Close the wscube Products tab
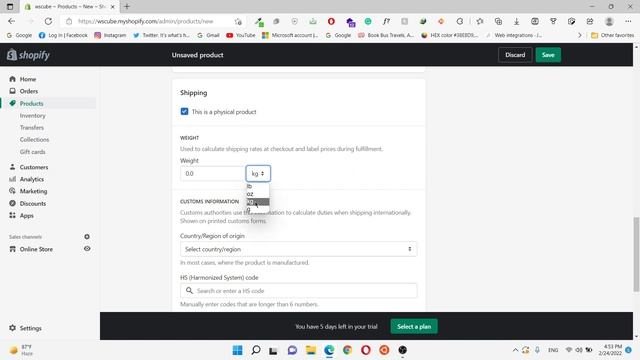 pos(113,7)
